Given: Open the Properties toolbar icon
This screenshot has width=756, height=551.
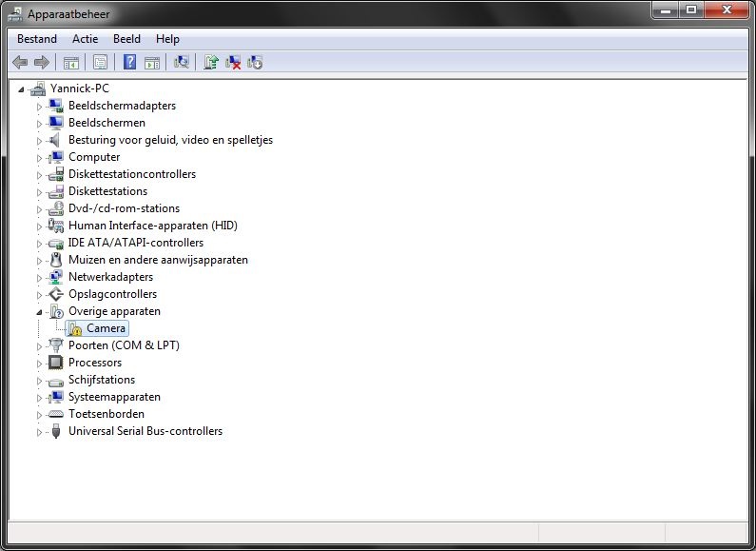Looking at the screenshot, I should tap(100, 62).
